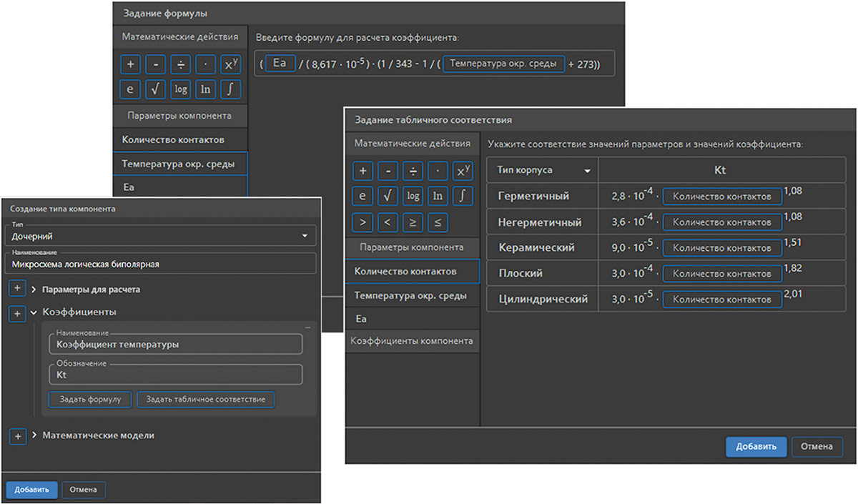858x504 pixels.
Task: Collapse the Коэффициенты section
Action: pyautogui.click(x=34, y=312)
